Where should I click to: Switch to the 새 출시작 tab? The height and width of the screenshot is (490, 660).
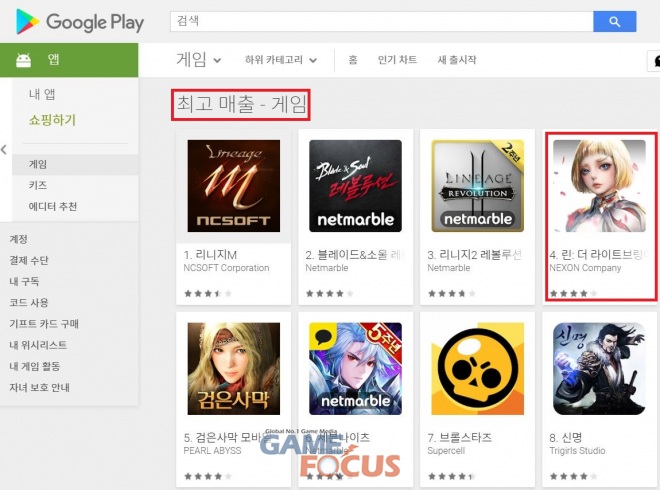click(457, 60)
